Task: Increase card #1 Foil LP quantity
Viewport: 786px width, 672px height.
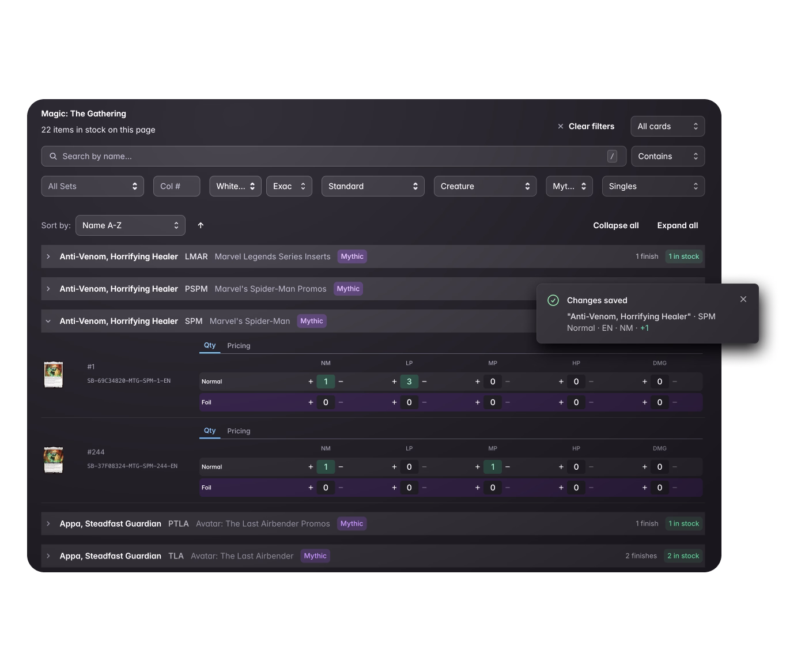Action: (394, 402)
